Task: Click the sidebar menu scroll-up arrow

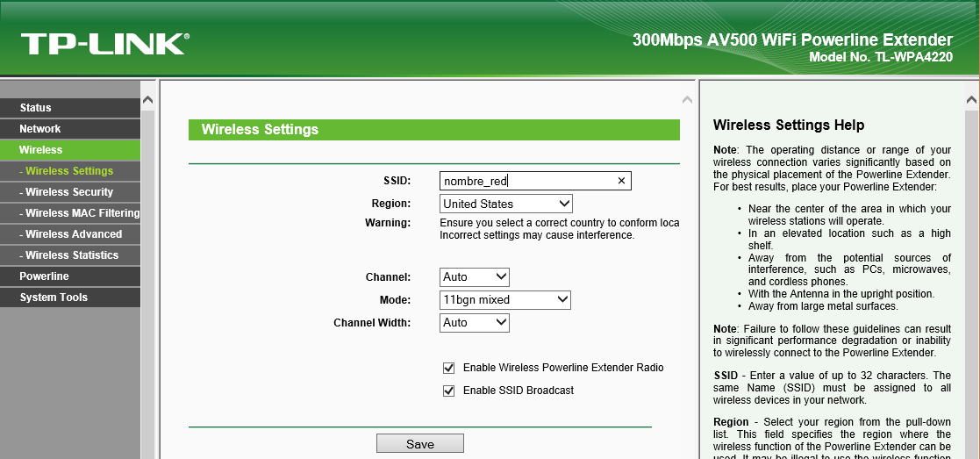Action: pos(147,100)
